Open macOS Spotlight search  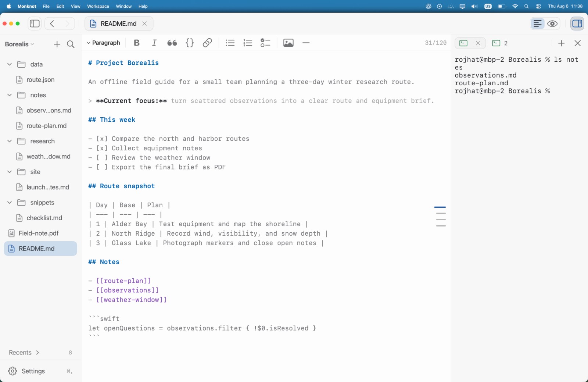[526, 6]
